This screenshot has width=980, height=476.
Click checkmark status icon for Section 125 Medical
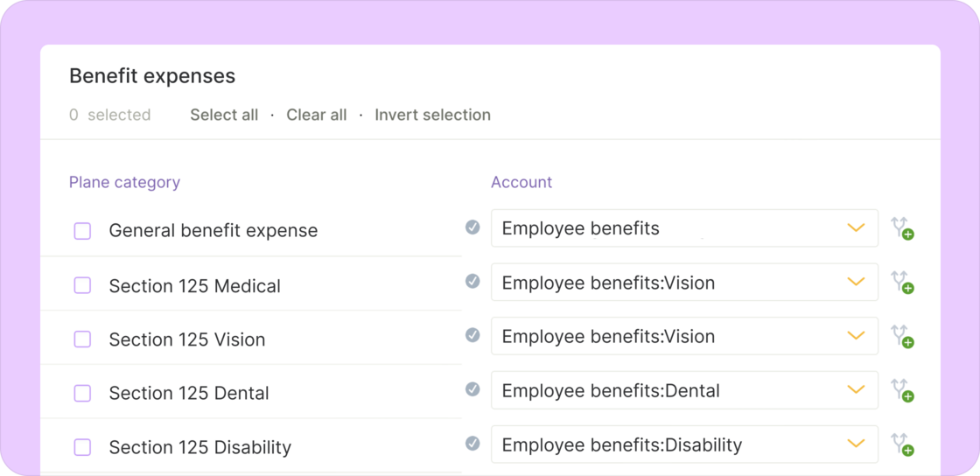tap(472, 281)
